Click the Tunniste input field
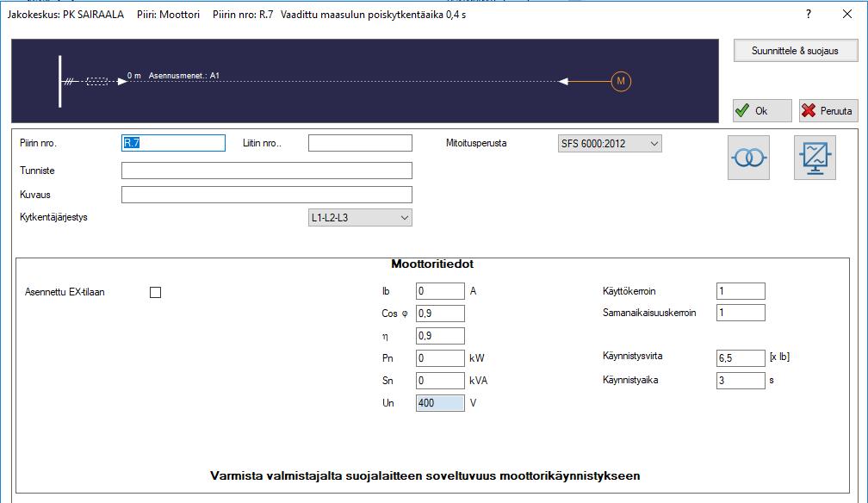The image size is (868, 503). point(267,171)
